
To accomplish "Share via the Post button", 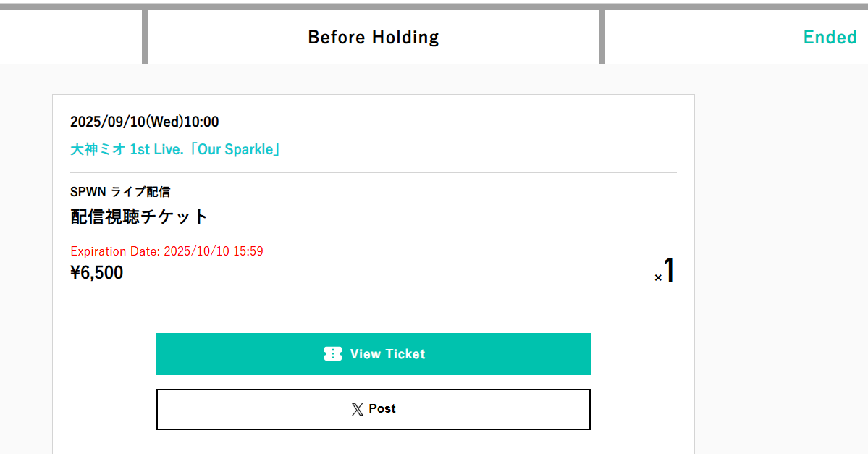I will tap(373, 409).
